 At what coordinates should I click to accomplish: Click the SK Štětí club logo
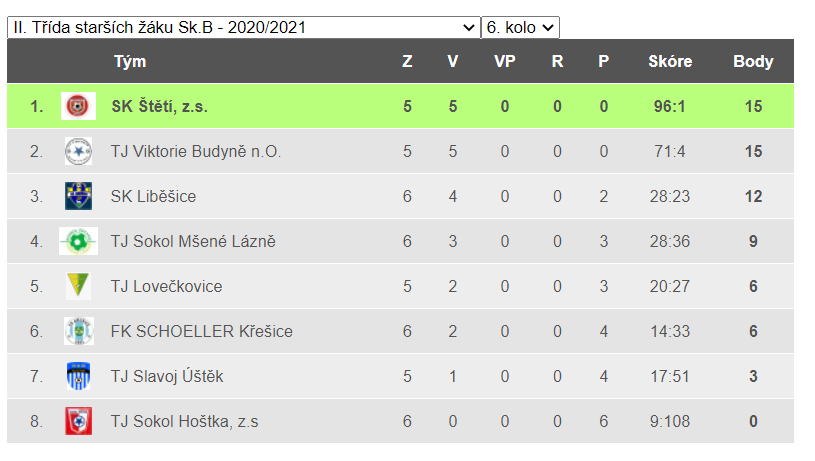(x=78, y=106)
